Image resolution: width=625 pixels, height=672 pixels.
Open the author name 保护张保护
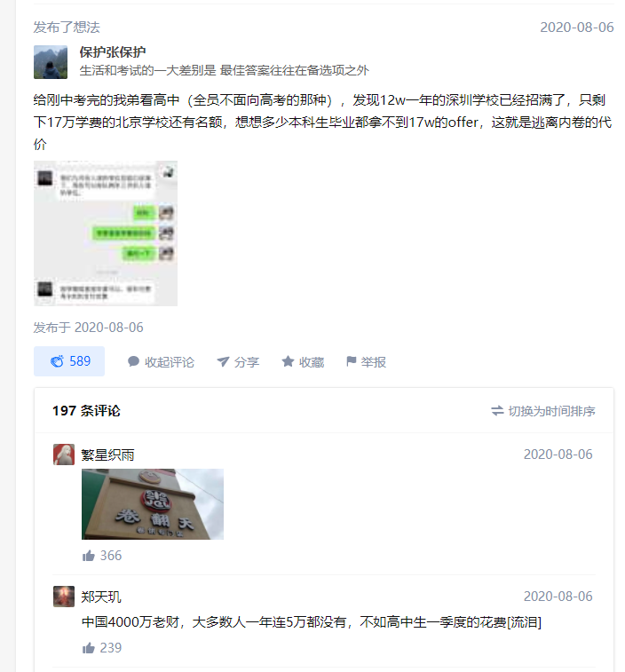[x=113, y=52]
